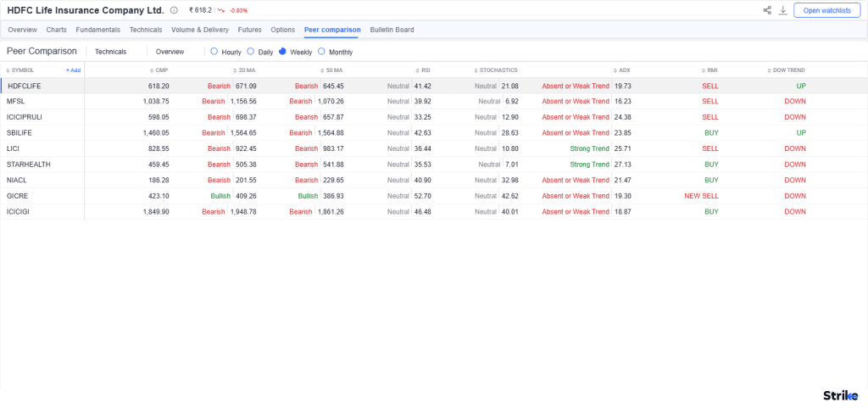Sort by the Stochastics column header
Image resolution: width=868 pixels, height=408 pixels.
[498, 70]
